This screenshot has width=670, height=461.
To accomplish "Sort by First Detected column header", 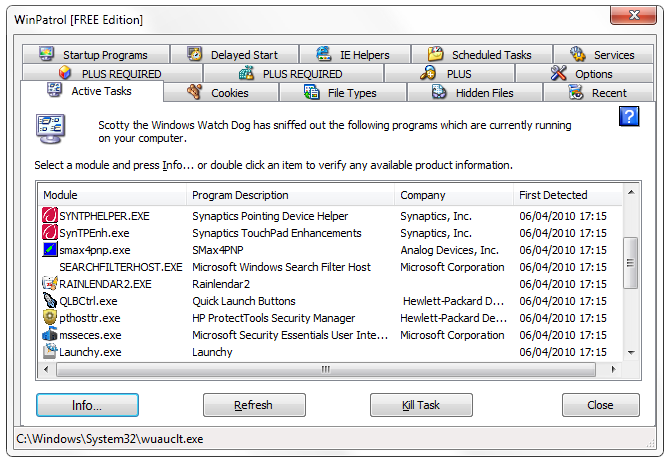I will [x=568, y=195].
